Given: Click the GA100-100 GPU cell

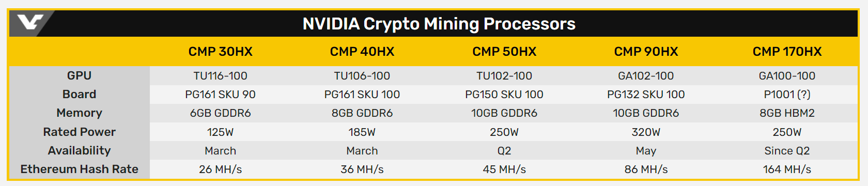Looking at the screenshot, I should pos(787,76).
